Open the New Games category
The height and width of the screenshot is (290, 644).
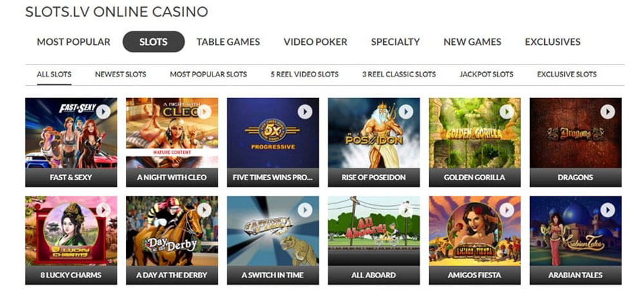tap(472, 42)
